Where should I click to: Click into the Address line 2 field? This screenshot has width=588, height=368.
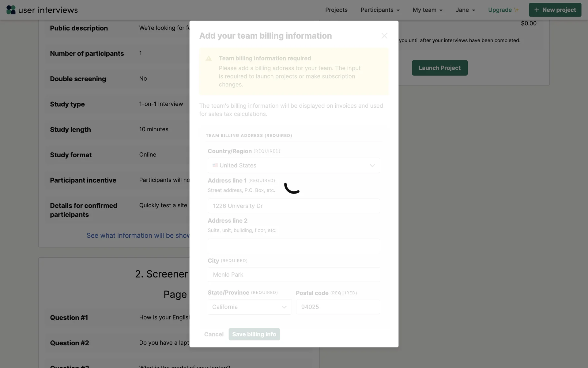(294, 246)
